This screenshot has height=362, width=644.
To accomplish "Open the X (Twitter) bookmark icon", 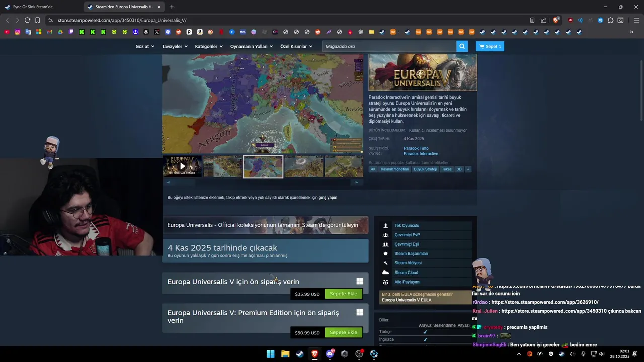I will point(157,32).
